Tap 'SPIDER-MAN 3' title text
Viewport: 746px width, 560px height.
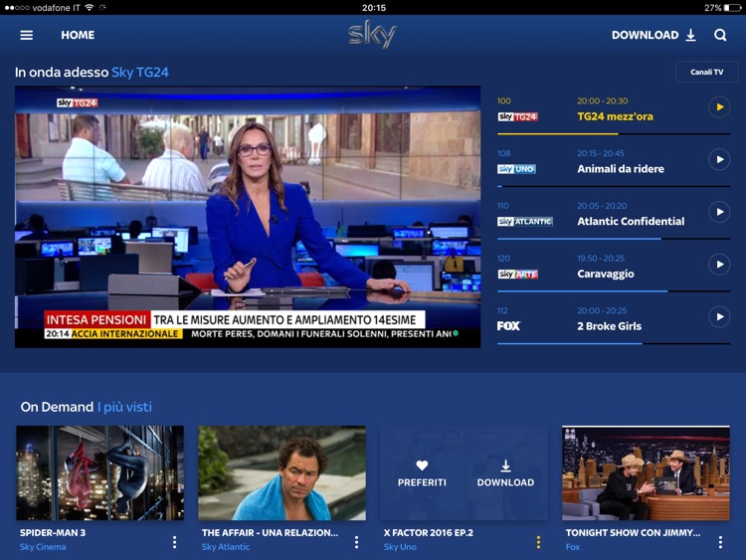coord(53,533)
